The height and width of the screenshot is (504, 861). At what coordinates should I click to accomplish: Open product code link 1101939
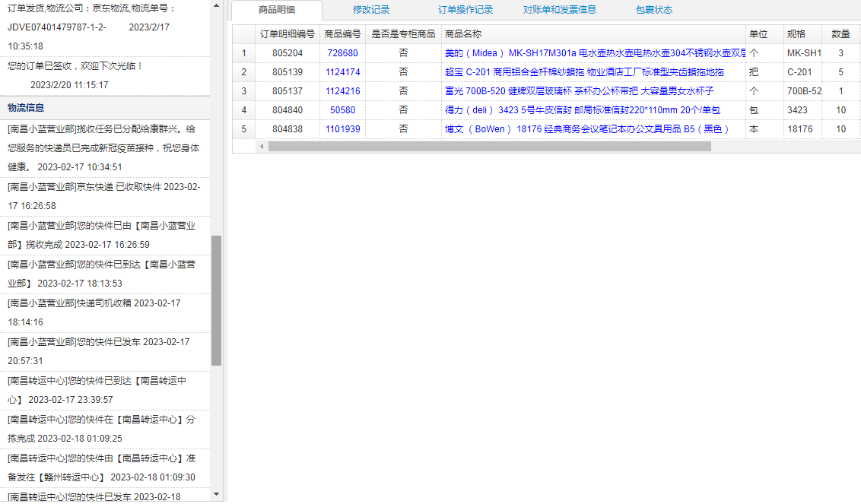(x=342, y=129)
